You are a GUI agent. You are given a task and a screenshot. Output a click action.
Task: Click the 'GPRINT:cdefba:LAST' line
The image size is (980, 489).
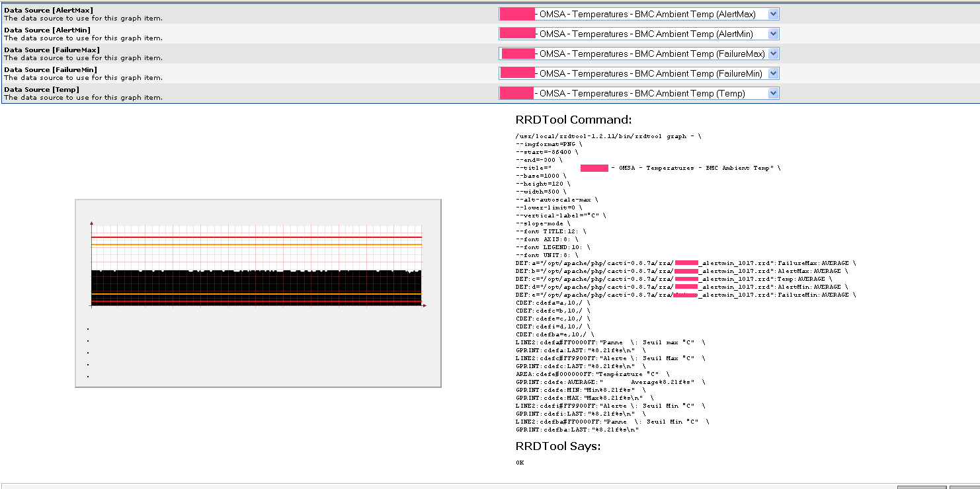pos(577,430)
